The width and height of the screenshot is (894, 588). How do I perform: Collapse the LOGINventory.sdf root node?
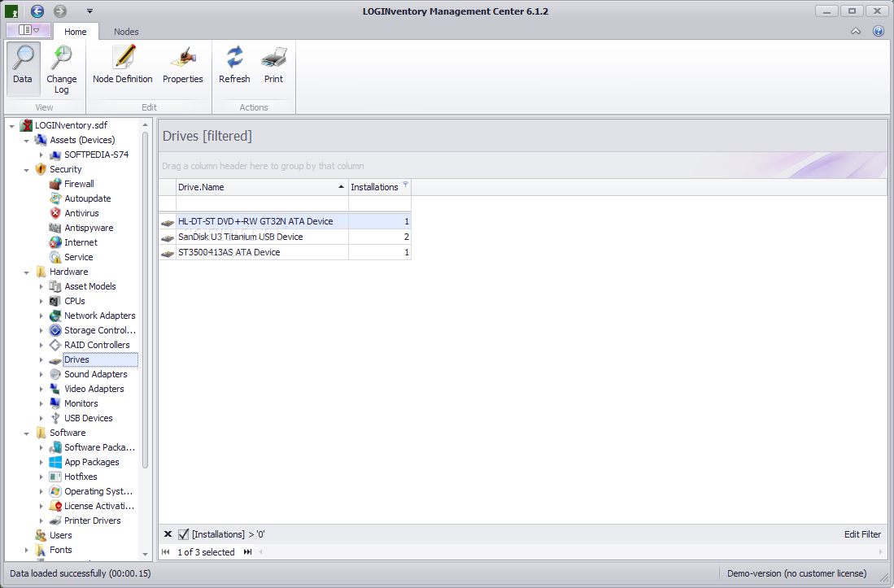[12, 126]
